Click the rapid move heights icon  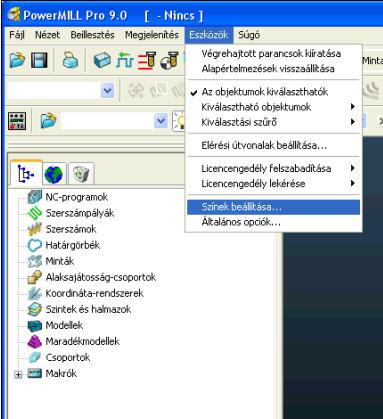click(125, 60)
